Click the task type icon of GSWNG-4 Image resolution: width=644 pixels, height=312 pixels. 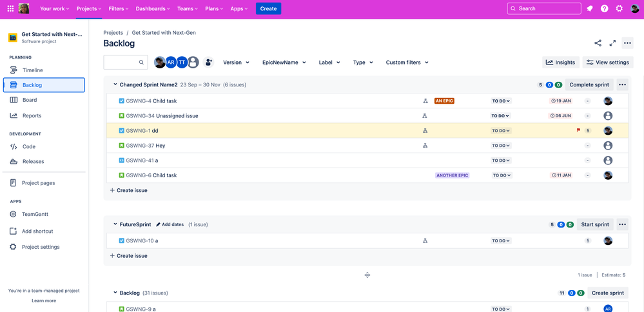tap(122, 101)
